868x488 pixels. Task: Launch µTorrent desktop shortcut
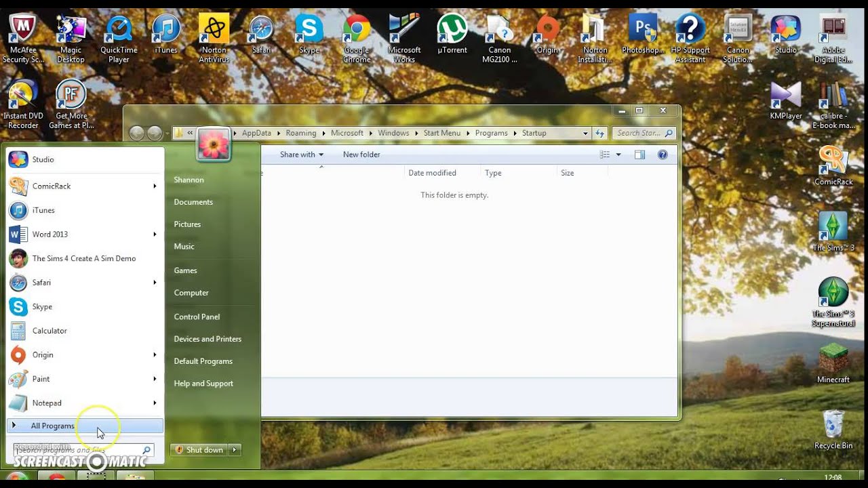[452, 35]
